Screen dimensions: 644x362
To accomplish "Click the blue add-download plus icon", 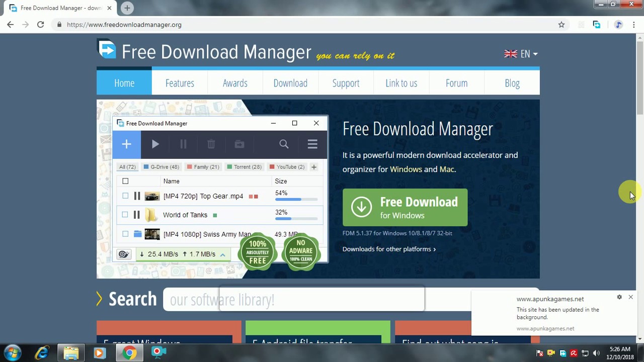I will (x=126, y=144).
